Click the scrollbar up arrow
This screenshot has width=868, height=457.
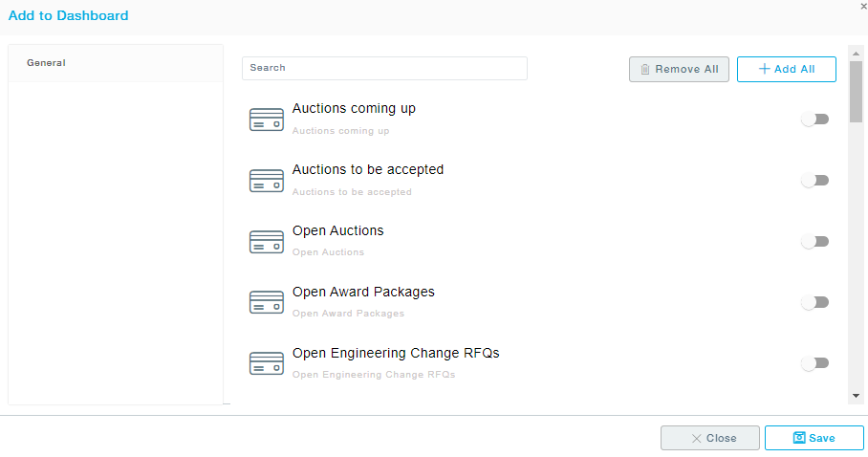pos(856,53)
